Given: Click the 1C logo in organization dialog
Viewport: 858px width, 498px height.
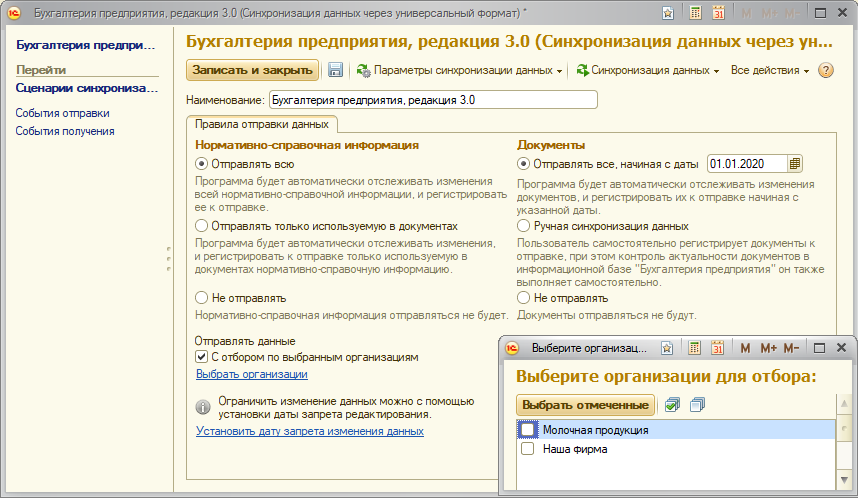Looking at the screenshot, I should 512,348.
